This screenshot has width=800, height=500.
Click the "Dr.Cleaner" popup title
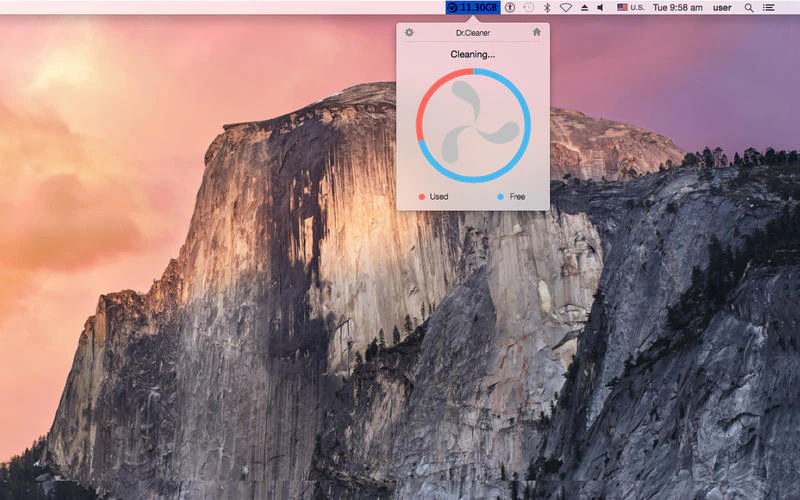click(x=473, y=33)
